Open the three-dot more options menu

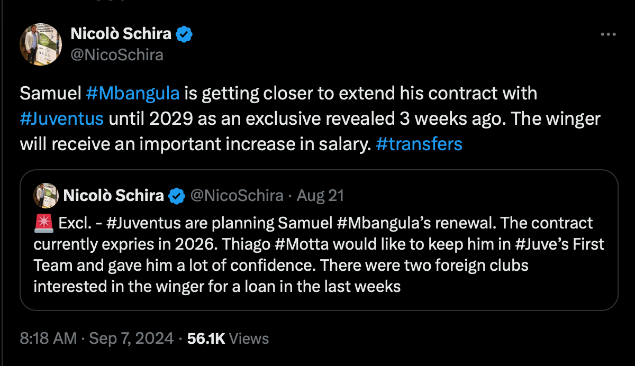tap(608, 35)
